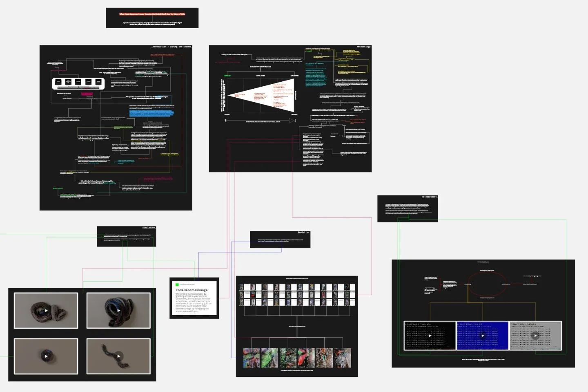Click the red-highlighted title at the top
The height and width of the screenshot is (392, 588).
pos(152,14)
